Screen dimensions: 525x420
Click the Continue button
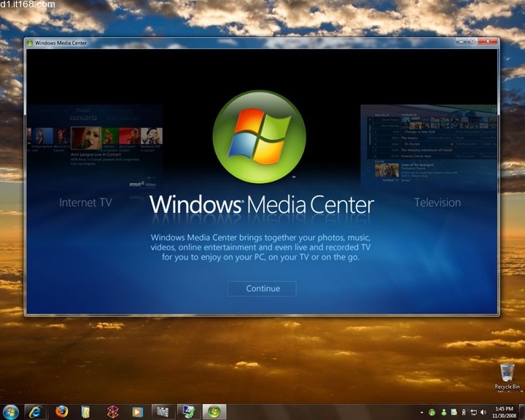point(262,288)
